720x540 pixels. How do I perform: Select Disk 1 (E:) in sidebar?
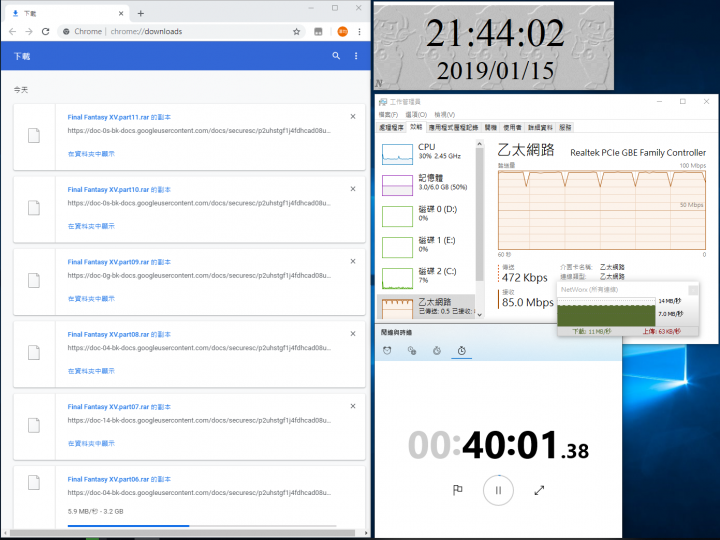(x=426, y=247)
